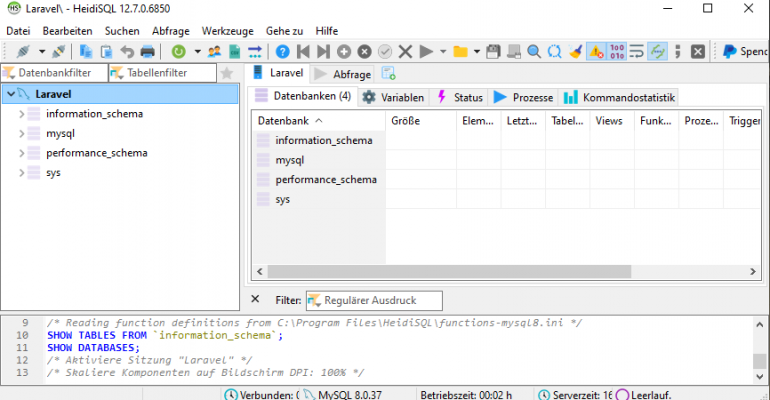The height and width of the screenshot is (400, 770).
Task: Click the green Refresh icon
Action: coord(179,52)
